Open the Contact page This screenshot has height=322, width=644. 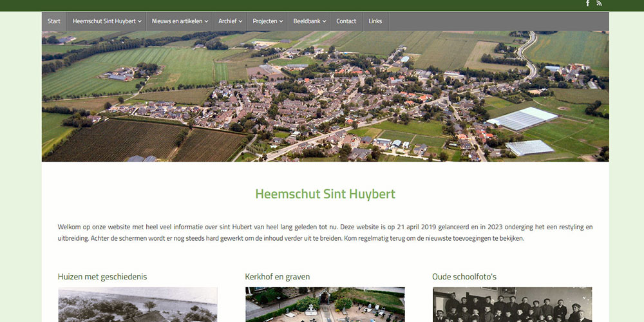click(346, 21)
